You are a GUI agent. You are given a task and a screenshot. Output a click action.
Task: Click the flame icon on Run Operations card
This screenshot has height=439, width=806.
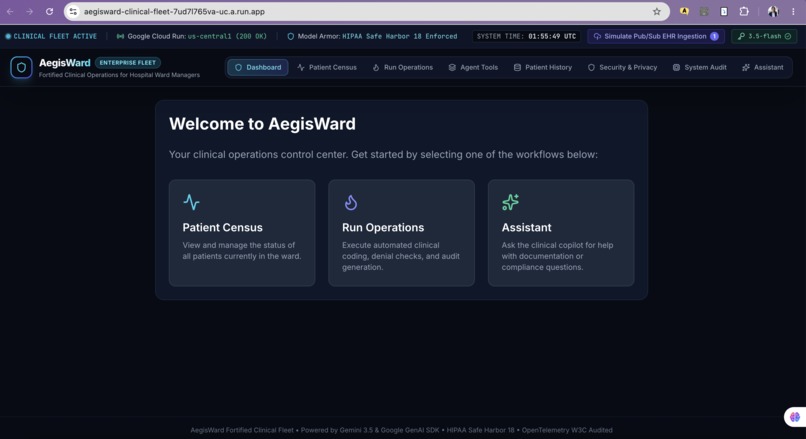click(x=351, y=203)
